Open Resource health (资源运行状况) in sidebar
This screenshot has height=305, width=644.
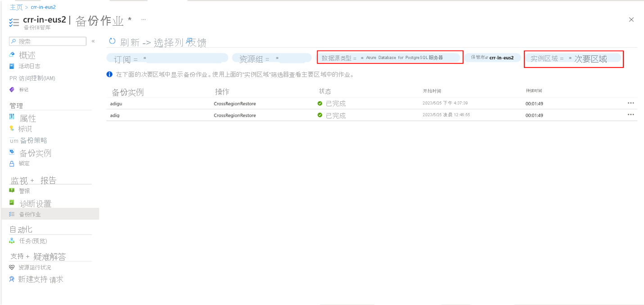35,267
